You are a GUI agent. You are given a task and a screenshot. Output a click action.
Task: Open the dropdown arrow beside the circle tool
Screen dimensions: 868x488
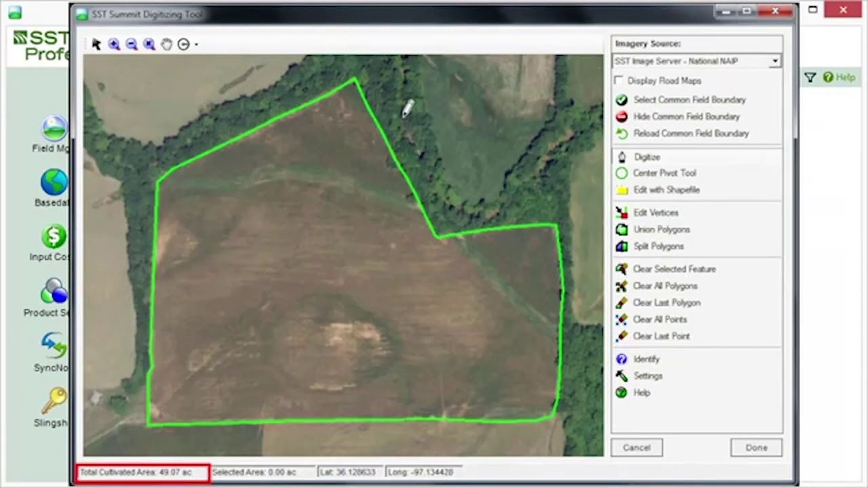coord(196,45)
